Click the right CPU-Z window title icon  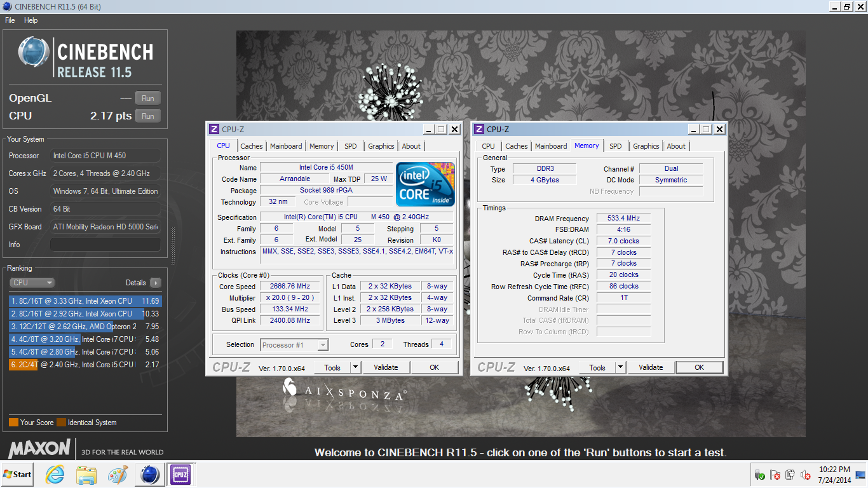coord(479,129)
